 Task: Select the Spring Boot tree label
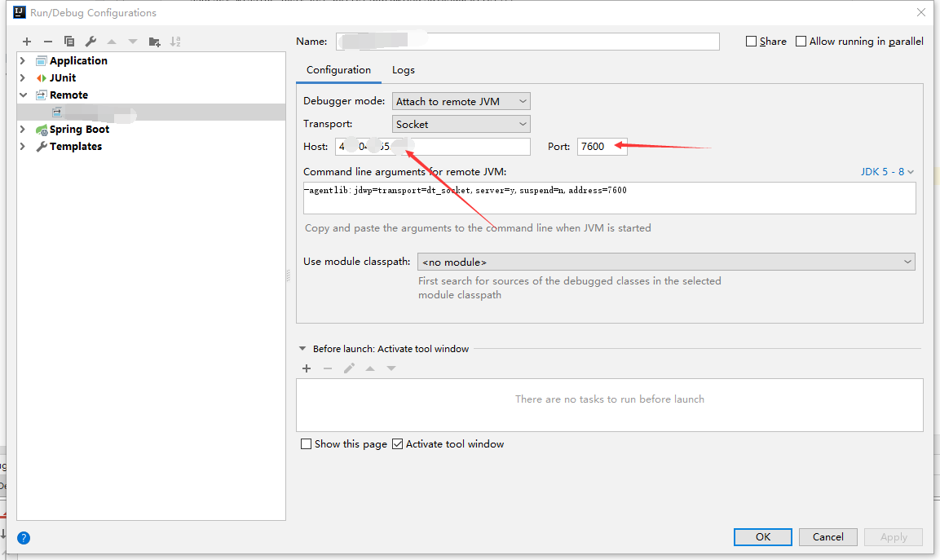pos(80,129)
